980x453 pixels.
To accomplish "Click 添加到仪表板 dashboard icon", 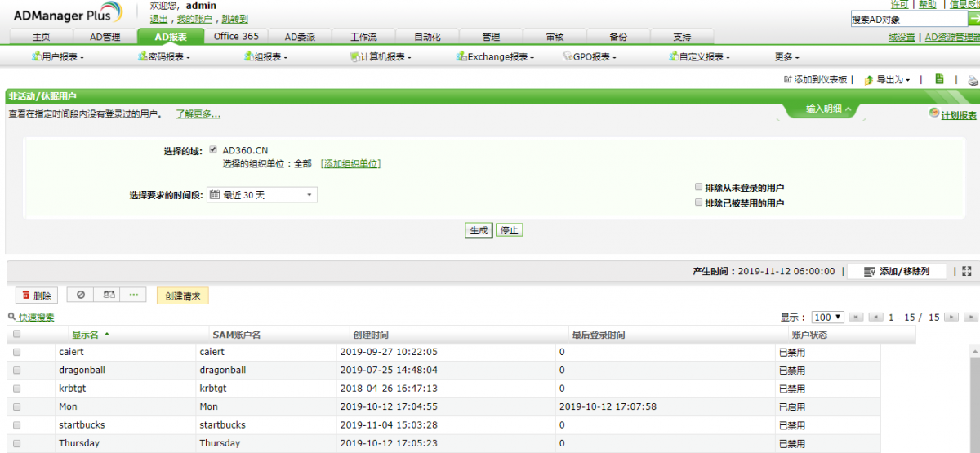I will (787, 79).
